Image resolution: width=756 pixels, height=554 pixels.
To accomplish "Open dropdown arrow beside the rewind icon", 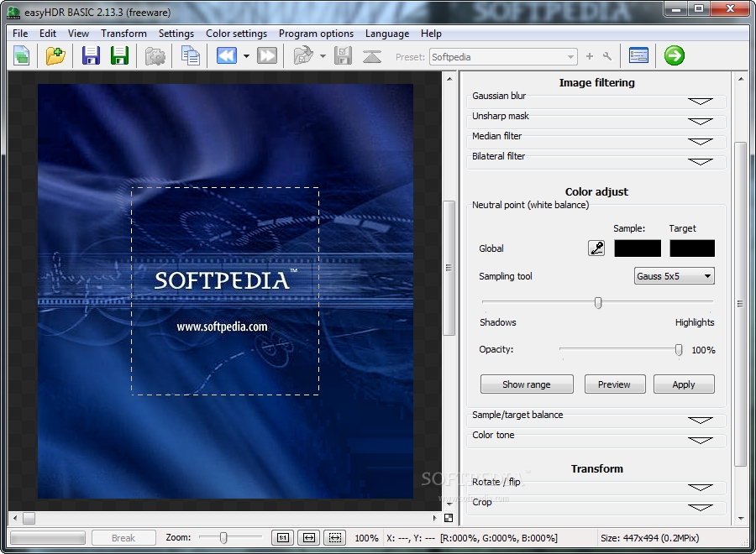I will [246, 56].
